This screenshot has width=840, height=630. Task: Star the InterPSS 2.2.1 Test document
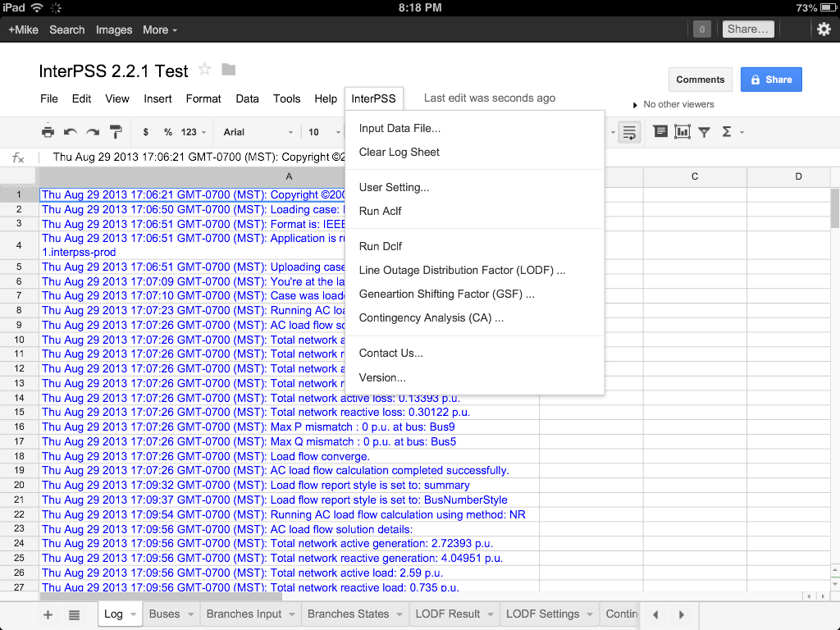click(205, 70)
